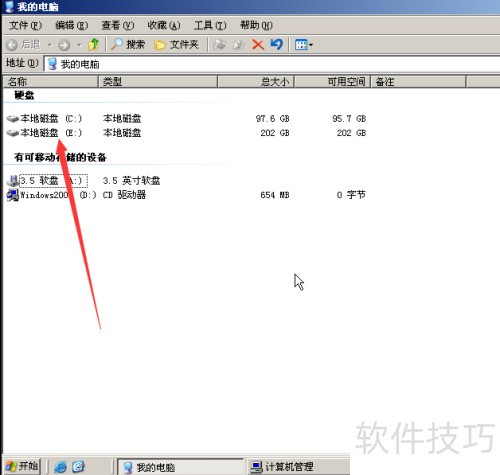
Task: Click the 3.5 英寸软盘 type cell
Action: pos(131,181)
